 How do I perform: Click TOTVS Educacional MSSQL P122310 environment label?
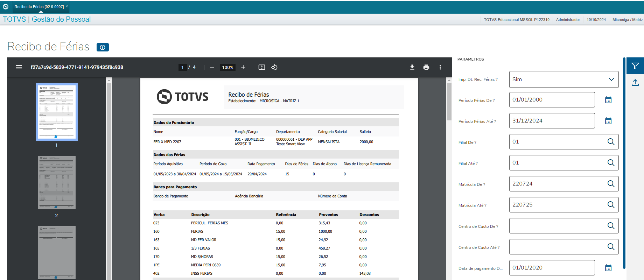(x=517, y=20)
